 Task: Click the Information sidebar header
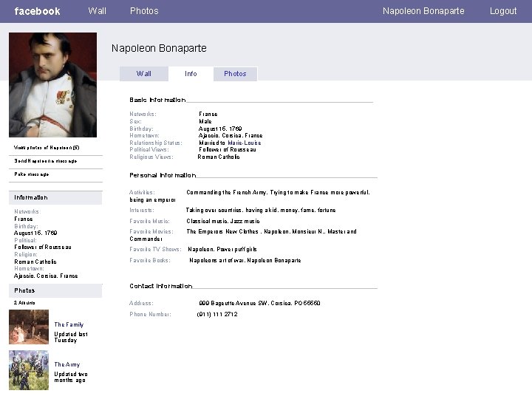click(55, 197)
